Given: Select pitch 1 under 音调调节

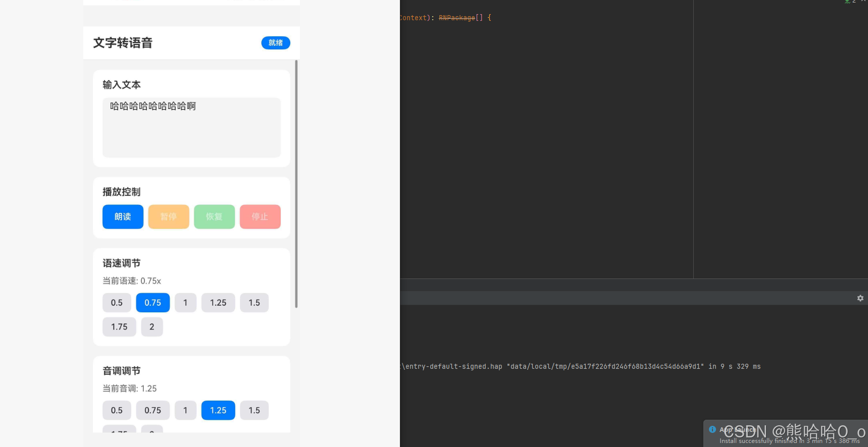Looking at the screenshot, I should pyautogui.click(x=185, y=410).
